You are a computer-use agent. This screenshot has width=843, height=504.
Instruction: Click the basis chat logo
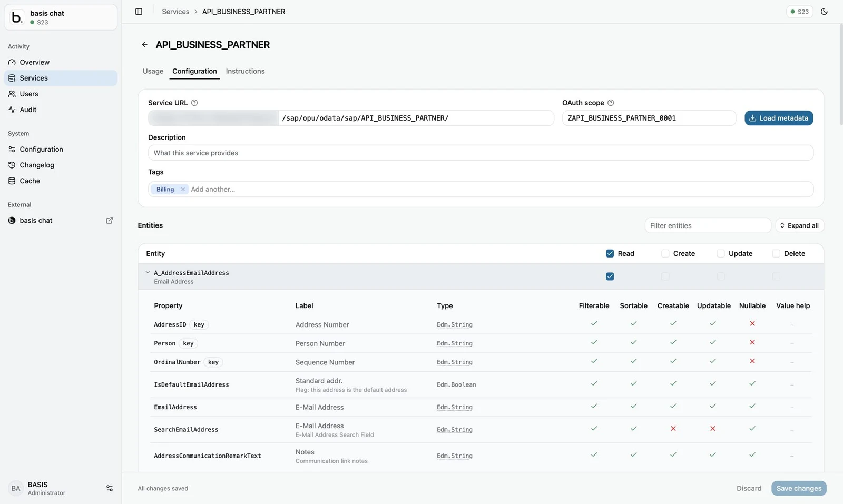pyautogui.click(x=17, y=17)
